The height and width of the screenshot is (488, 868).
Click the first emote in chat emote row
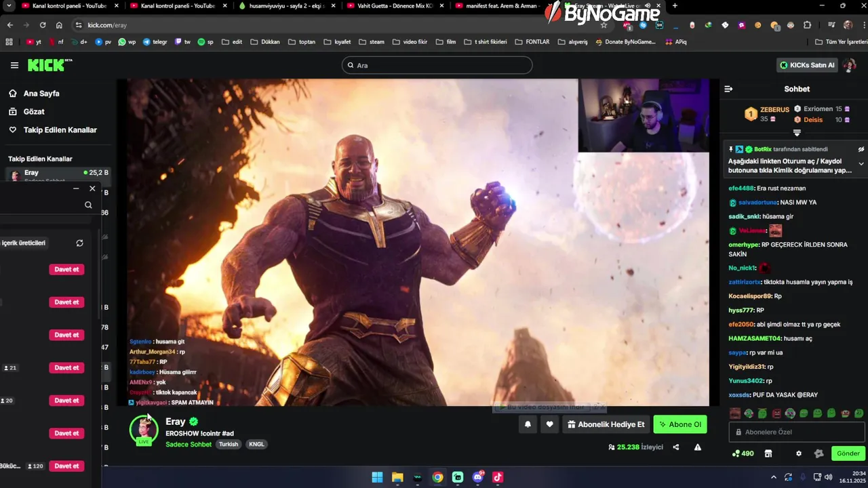click(x=735, y=413)
